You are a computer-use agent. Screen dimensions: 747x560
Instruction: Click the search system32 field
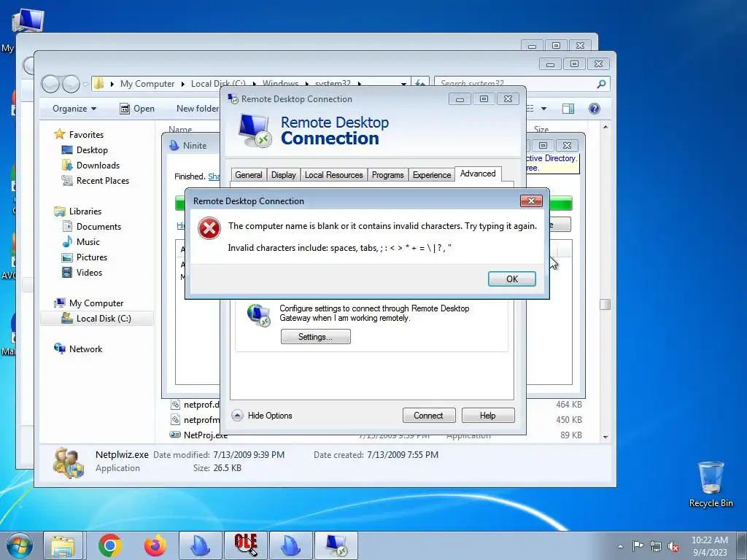514,84
